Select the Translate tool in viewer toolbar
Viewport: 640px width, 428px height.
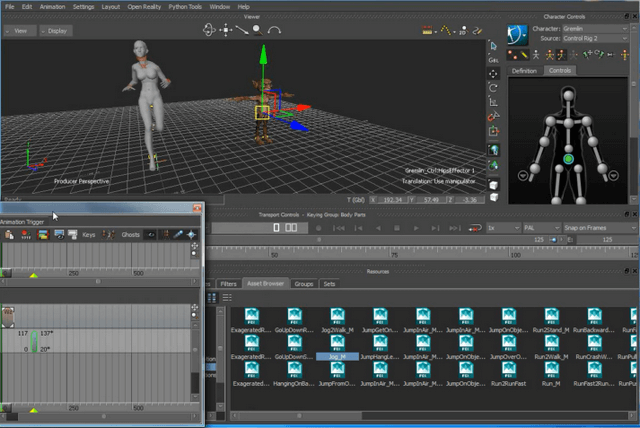[495, 74]
